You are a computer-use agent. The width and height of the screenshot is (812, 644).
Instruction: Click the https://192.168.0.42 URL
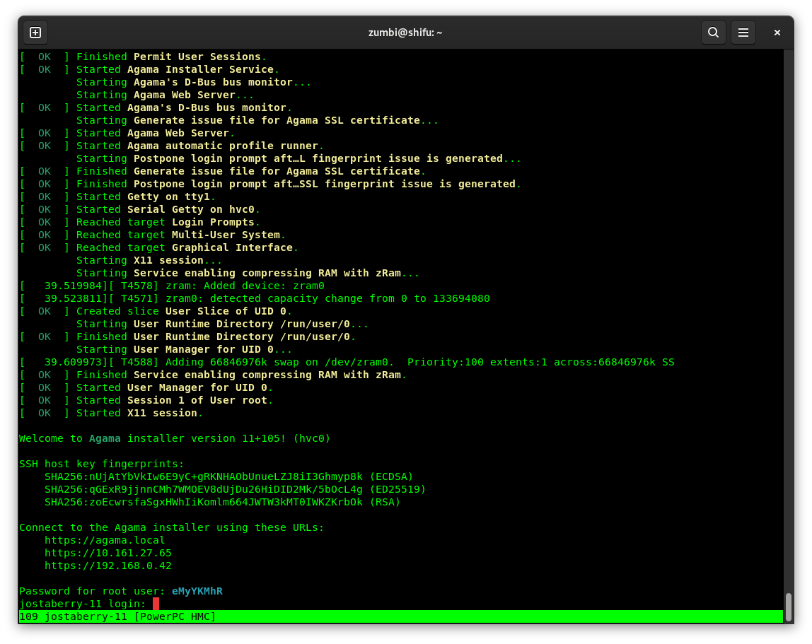pos(108,566)
